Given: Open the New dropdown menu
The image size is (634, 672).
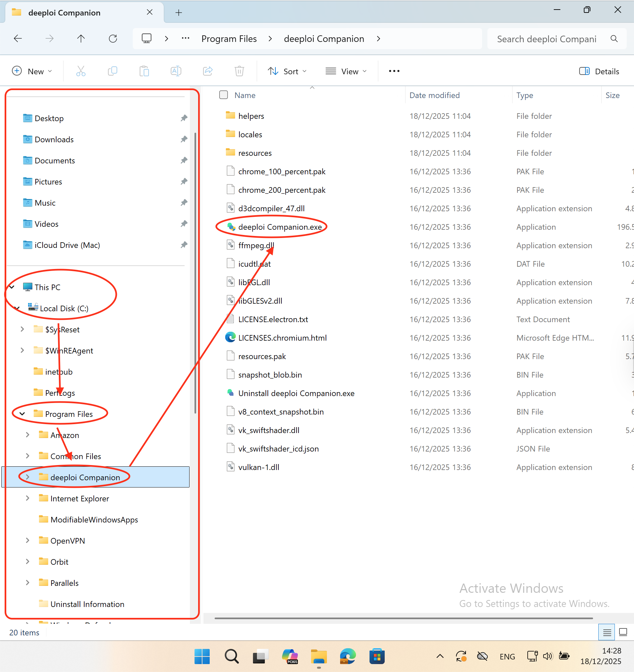Looking at the screenshot, I should (x=32, y=71).
